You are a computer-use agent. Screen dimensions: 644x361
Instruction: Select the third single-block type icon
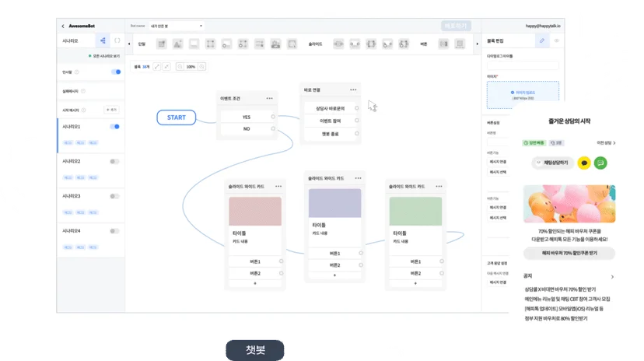194,44
